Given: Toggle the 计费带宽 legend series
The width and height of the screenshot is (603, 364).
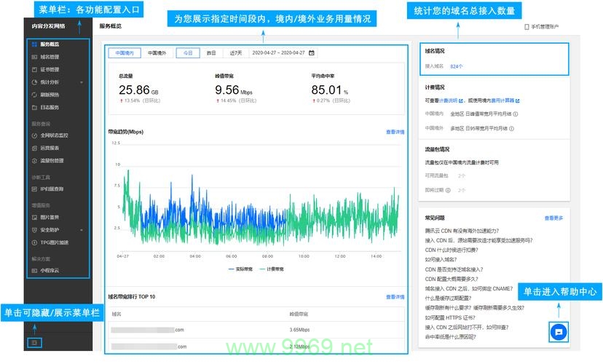Looking at the screenshot, I should click(x=272, y=269).
